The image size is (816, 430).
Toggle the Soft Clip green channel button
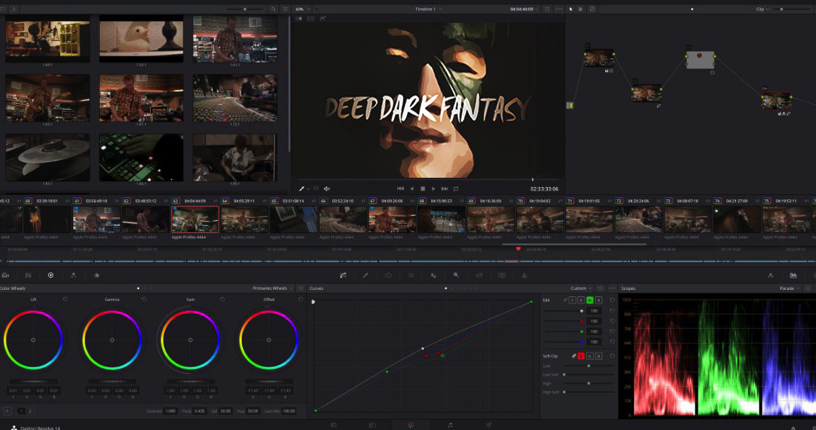point(590,356)
